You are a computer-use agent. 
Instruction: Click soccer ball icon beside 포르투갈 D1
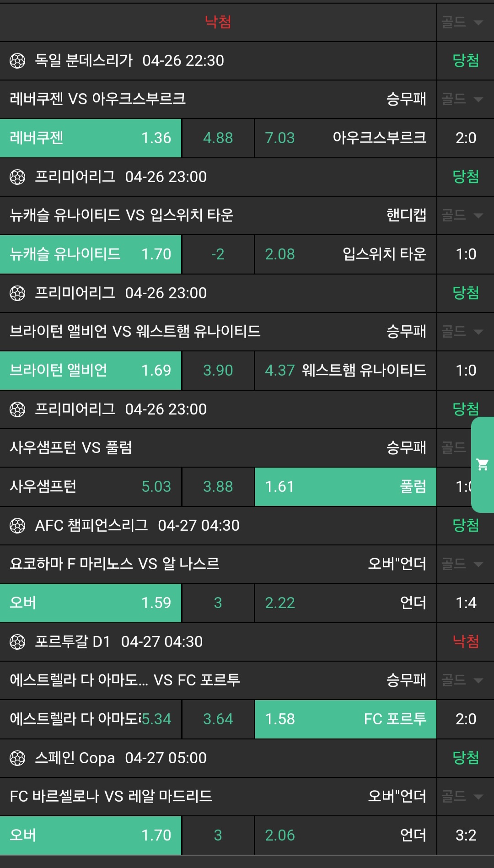(17, 642)
